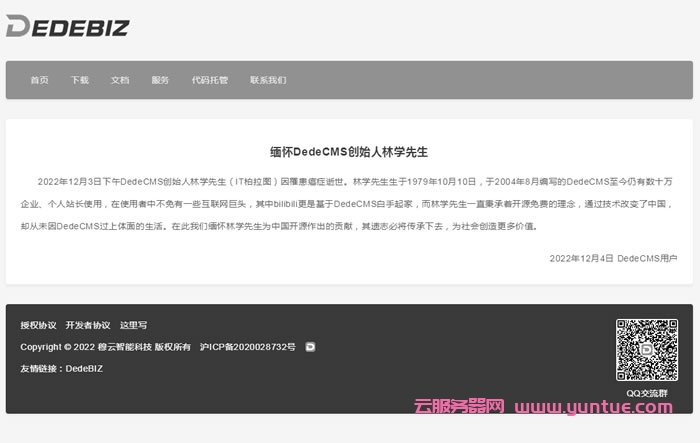The width and height of the screenshot is (700, 443).
Task: Click the QQ交流群 label under QR code
Action: (x=646, y=393)
